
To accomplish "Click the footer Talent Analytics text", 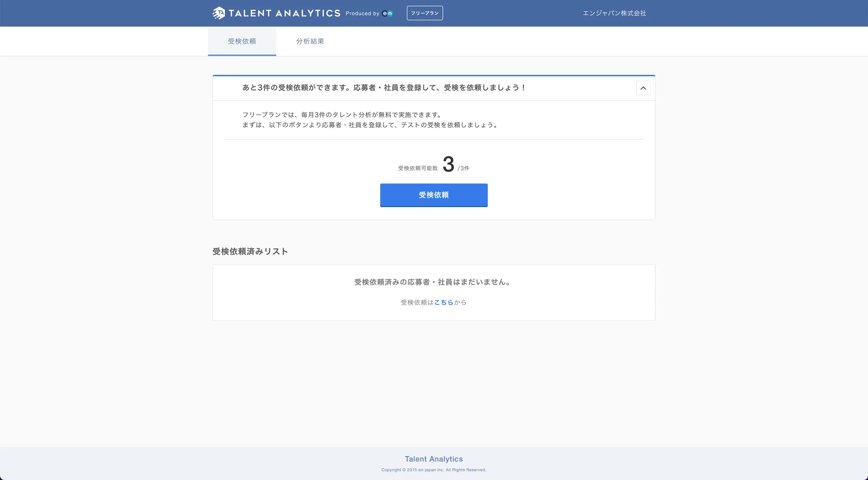I will coord(434,459).
